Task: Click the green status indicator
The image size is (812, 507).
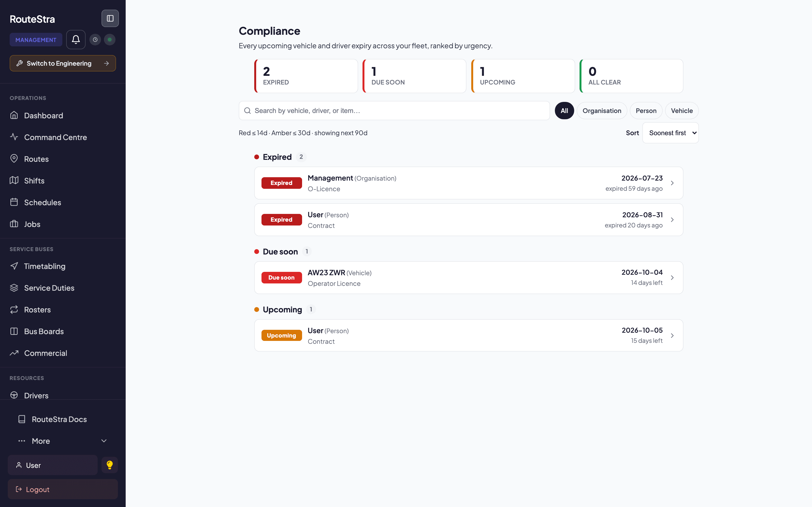Action: tap(109, 40)
